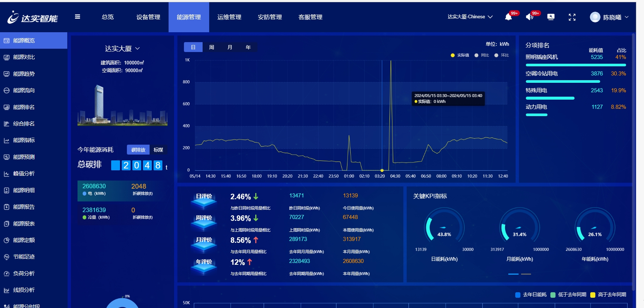Open the 陈晓曦 user account menu
Image resolution: width=644 pixels, height=308 pixels.
pyautogui.click(x=609, y=17)
